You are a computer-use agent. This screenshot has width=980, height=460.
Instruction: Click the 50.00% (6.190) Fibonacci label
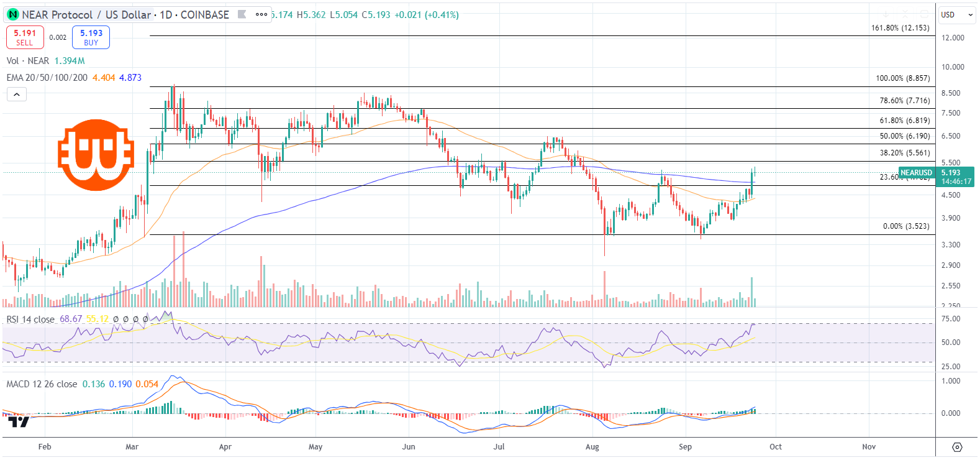click(x=905, y=136)
